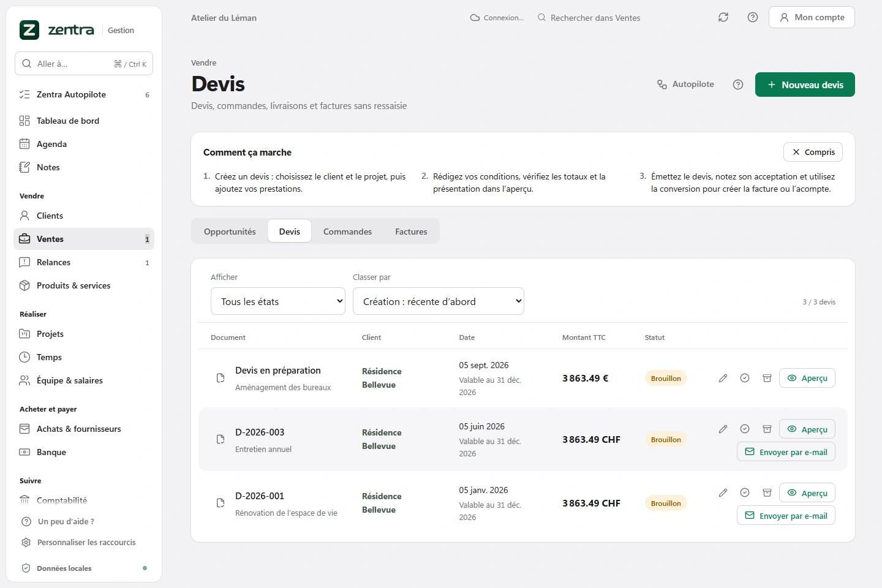Open Mon compte menu
Image resolution: width=882 pixels, height=588 pixels.
tap(812, 17)
